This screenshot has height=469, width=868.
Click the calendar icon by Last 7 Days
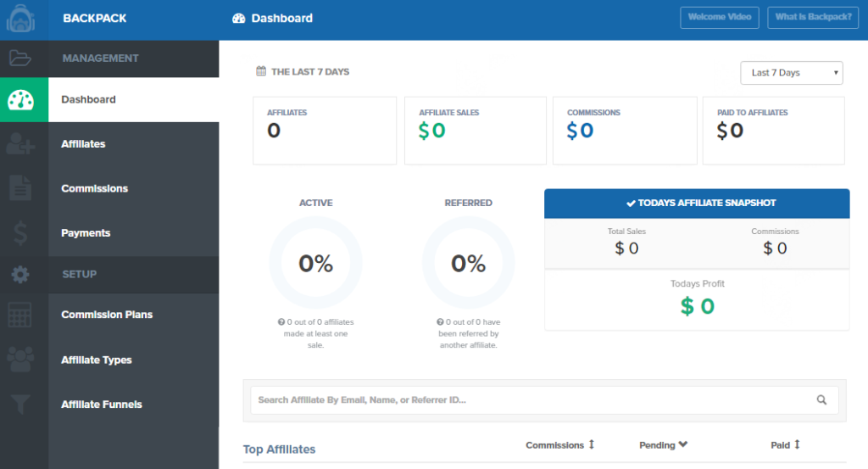point(261,71)
